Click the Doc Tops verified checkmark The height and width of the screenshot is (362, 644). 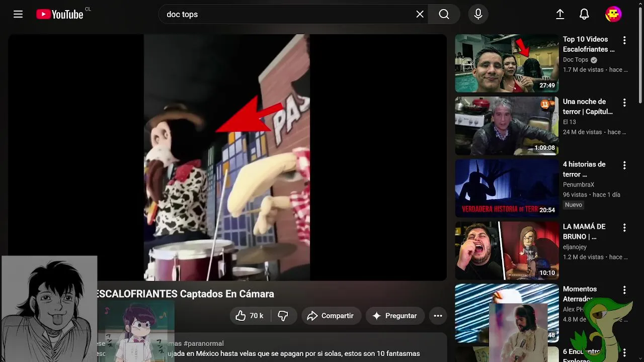tap(594, 60)
